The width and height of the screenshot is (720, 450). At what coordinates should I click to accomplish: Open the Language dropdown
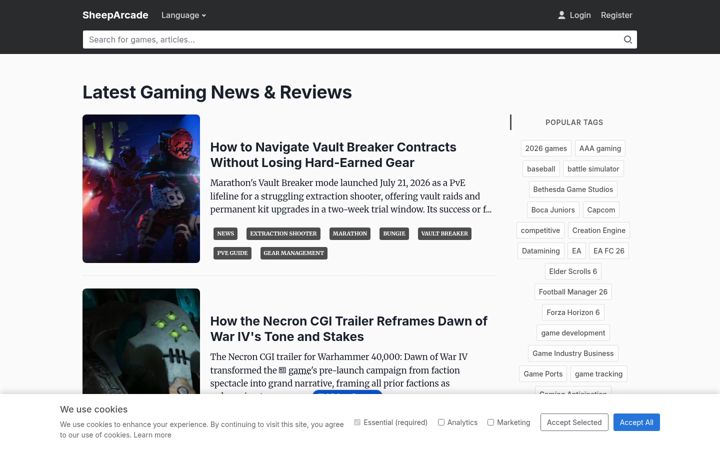click(x=183, y=15)
